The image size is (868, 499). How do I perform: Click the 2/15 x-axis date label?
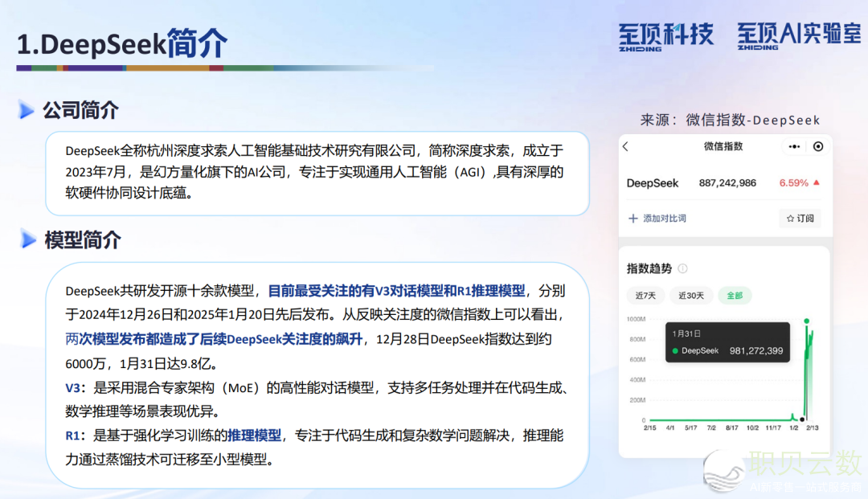click(x=650, y=427)
